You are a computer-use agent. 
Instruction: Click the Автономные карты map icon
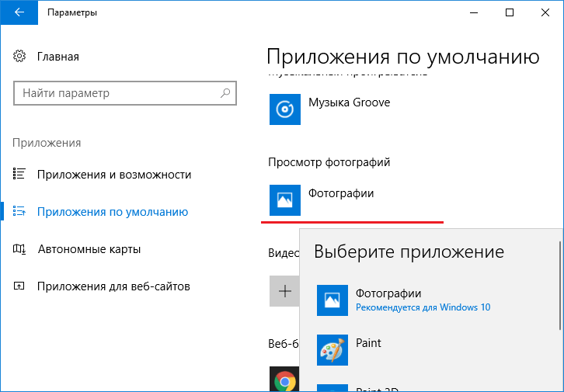19,248
